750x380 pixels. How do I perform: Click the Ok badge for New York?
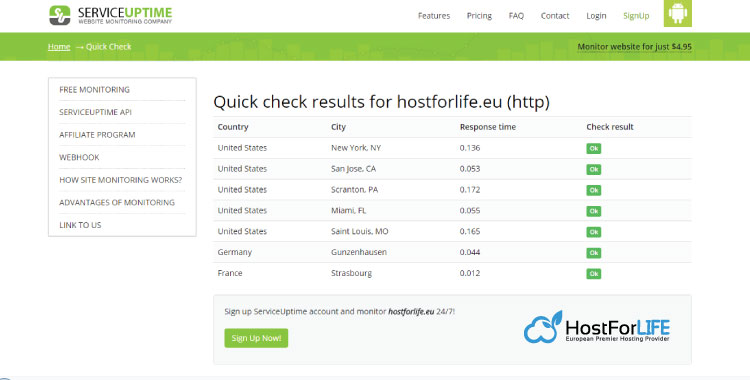594,148
